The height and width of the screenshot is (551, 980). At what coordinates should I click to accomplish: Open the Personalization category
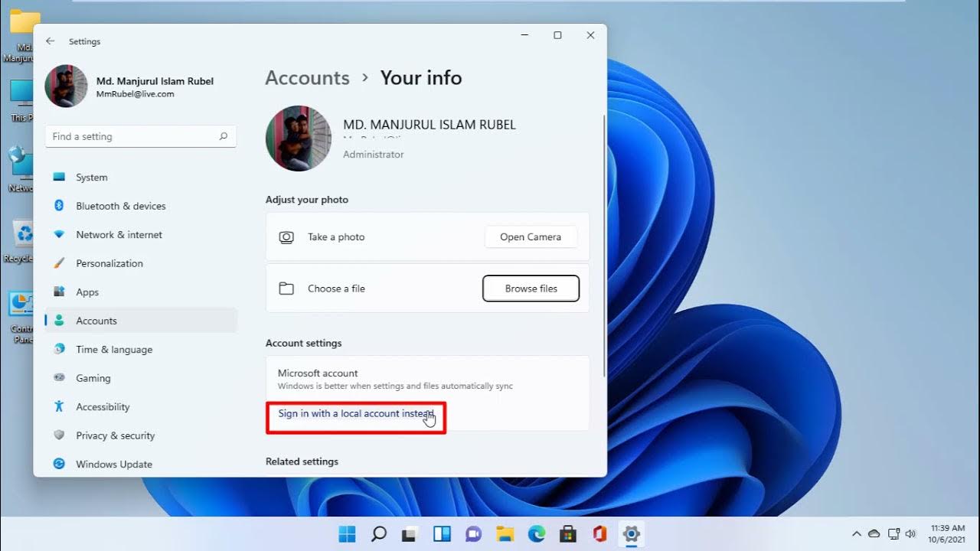tap(141, 263)
